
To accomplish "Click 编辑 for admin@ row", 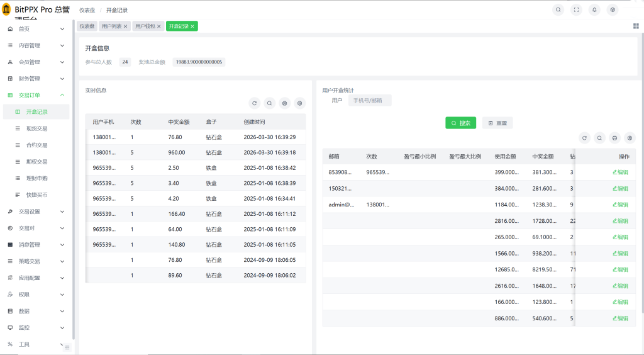I will click(x=620, y=205).
